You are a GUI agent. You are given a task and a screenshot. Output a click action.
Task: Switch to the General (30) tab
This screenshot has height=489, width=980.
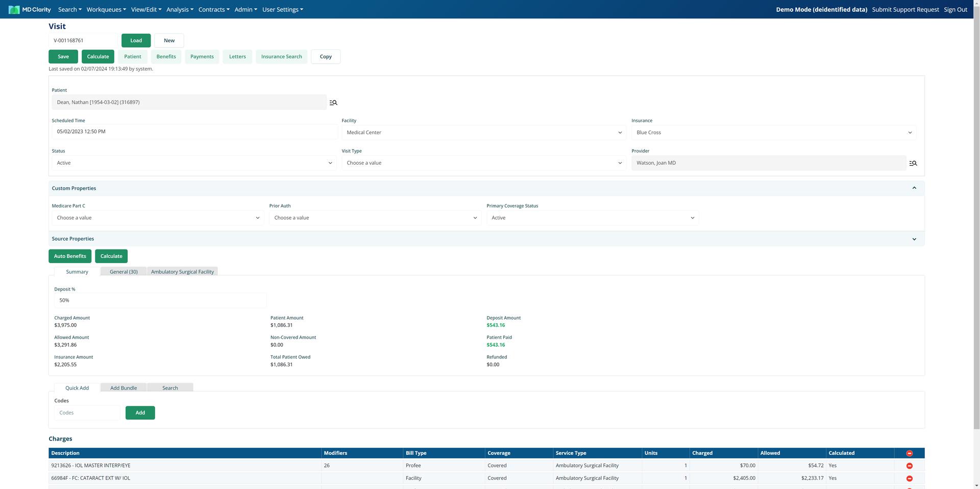coord(124,272)
